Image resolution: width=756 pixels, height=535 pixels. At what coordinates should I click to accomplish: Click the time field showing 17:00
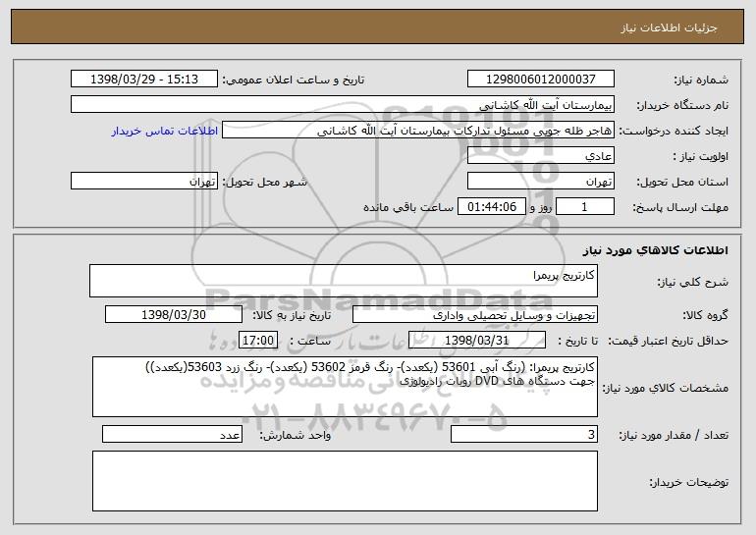click(258, 341)
